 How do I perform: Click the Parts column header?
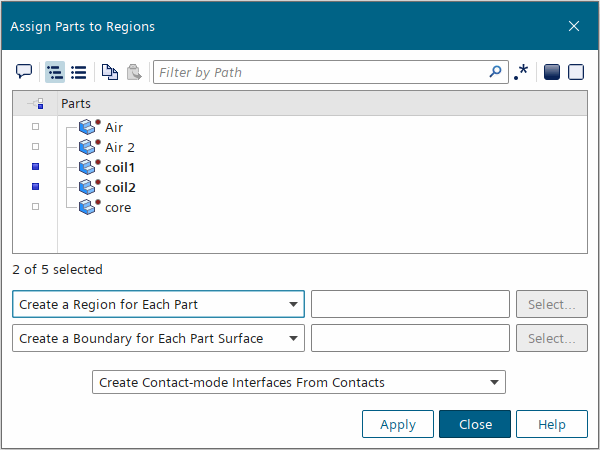(x=76, y=103)
